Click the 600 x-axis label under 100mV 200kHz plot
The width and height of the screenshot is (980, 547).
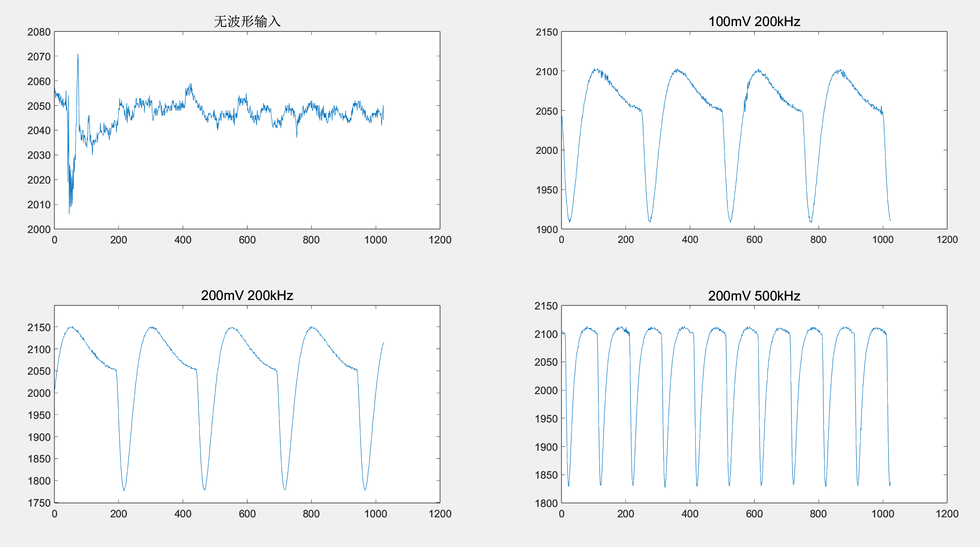754,240
